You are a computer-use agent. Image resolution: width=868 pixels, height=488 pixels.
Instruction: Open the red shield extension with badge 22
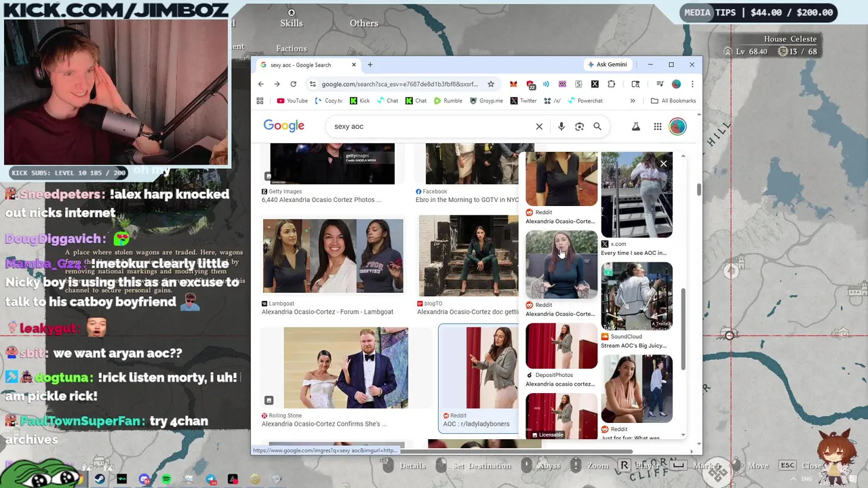pos(530,84)
